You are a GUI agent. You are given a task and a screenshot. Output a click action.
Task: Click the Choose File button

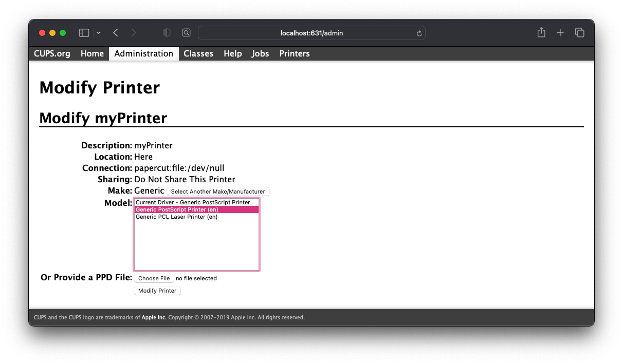(x=154, y=278)
